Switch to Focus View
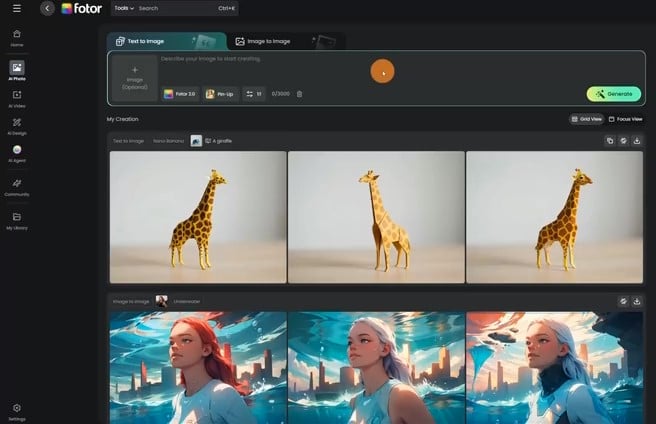 [x=625, y=119]
